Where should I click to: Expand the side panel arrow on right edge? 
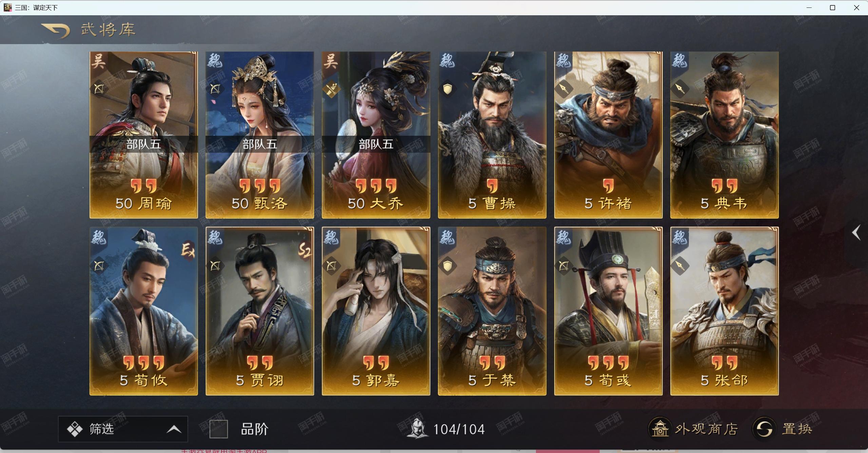pyautogui.click(x=856, y=233)
